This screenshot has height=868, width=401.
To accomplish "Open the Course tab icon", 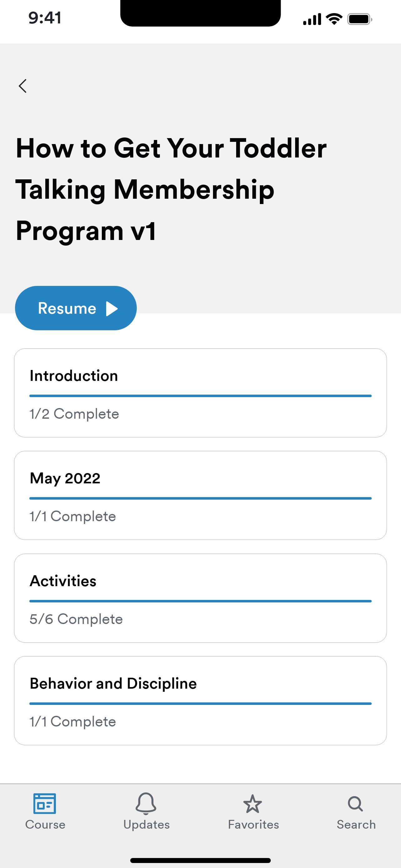I will coord(45,804).
